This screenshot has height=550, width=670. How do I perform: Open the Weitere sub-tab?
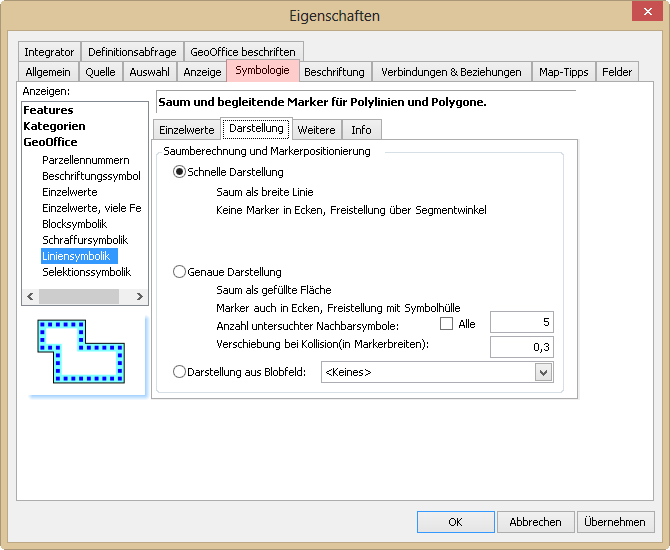(316, 130)
